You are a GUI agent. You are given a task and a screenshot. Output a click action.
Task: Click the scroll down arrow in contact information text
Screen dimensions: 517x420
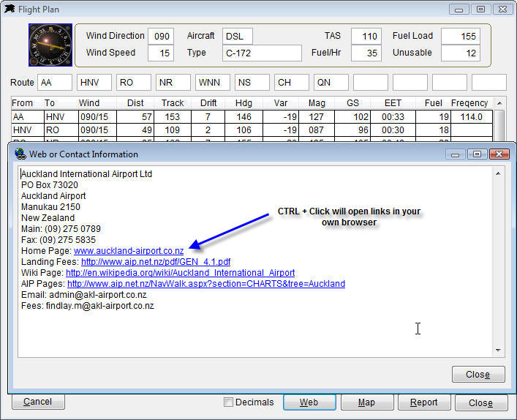coord(498,350)
